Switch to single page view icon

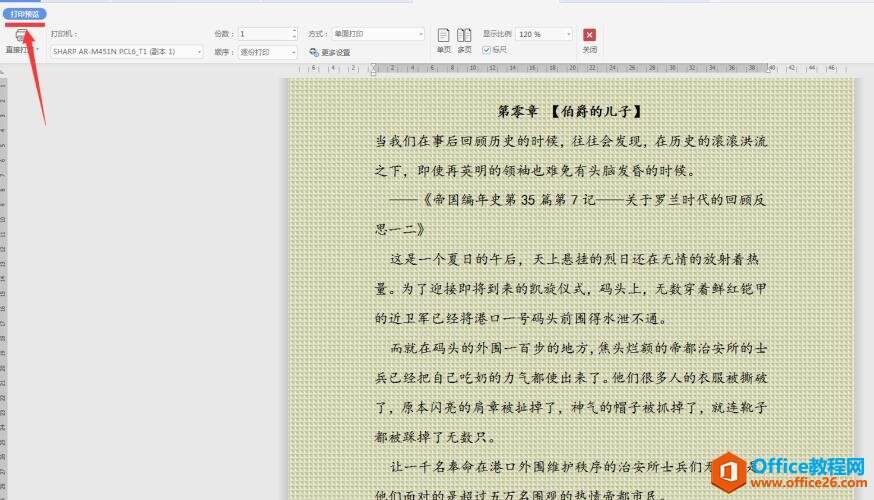(x=444, y=36)
